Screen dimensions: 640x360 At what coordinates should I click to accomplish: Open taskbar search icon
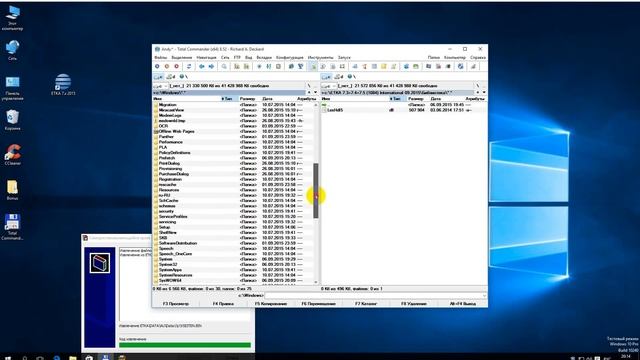(x=24, y=358)
